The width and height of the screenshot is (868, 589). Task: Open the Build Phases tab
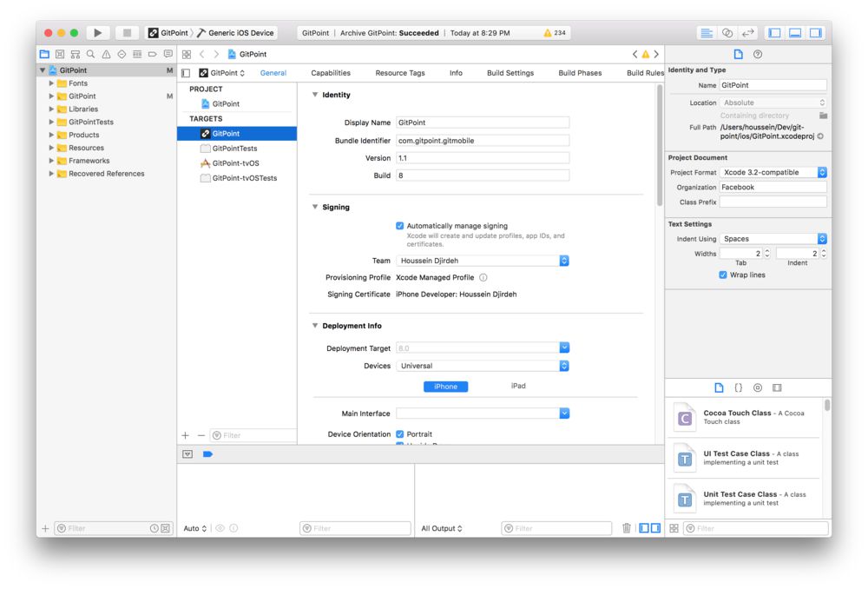(x=580, y=73)
